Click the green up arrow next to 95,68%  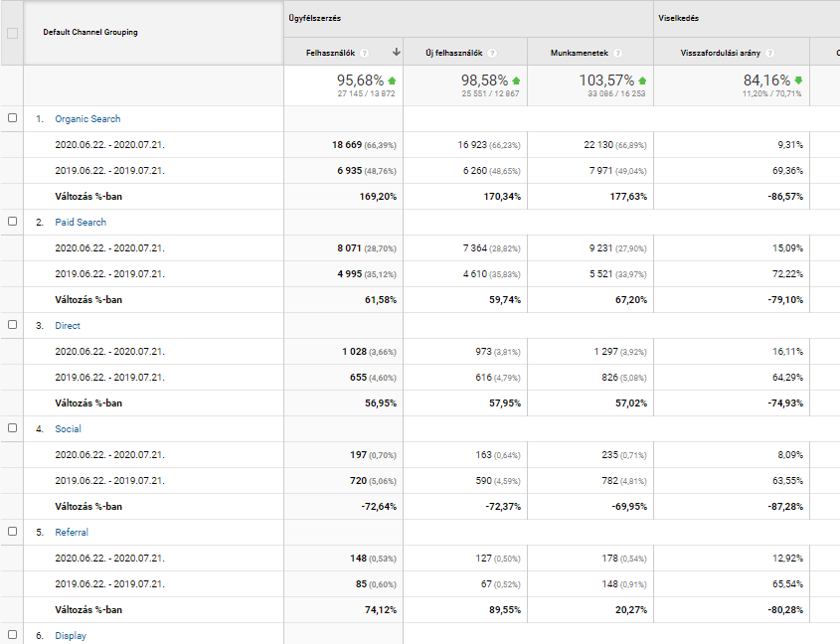click(392, 80)
